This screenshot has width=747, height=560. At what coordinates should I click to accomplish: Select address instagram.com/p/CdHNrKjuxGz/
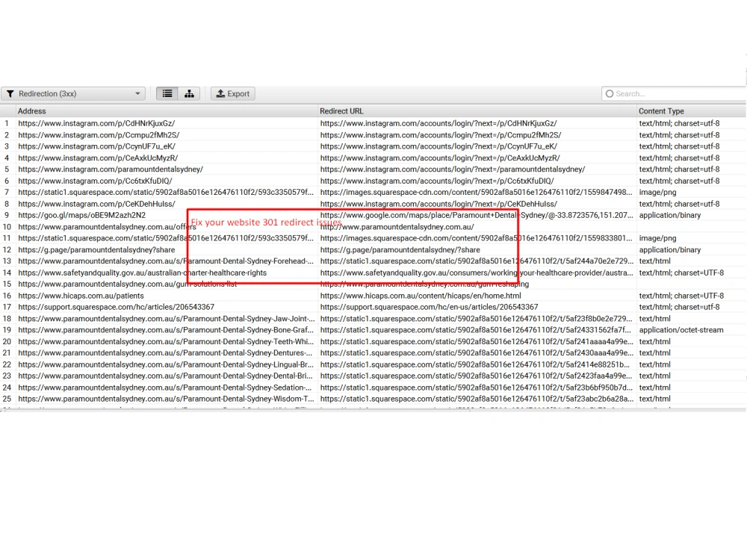96,123
